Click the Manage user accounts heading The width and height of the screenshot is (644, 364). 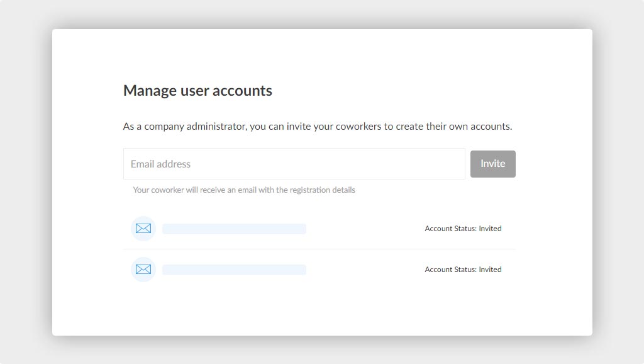(197, 91)
